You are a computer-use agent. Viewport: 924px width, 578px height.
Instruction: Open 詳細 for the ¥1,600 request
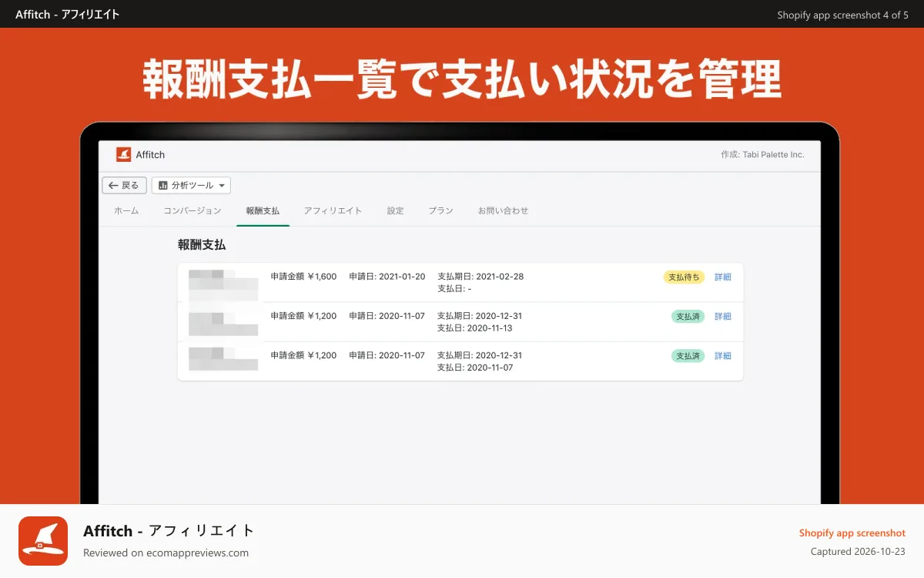pyautogui.click(x=723, y=277)
